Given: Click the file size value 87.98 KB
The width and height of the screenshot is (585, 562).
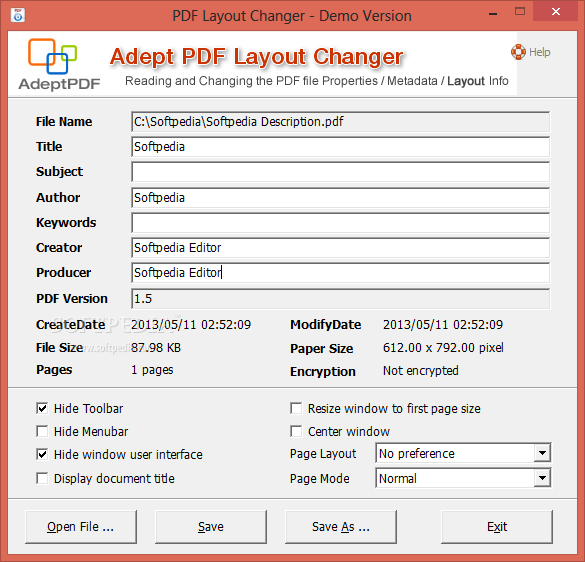Looking at the screenshot, I should click(x=156, y=347).
